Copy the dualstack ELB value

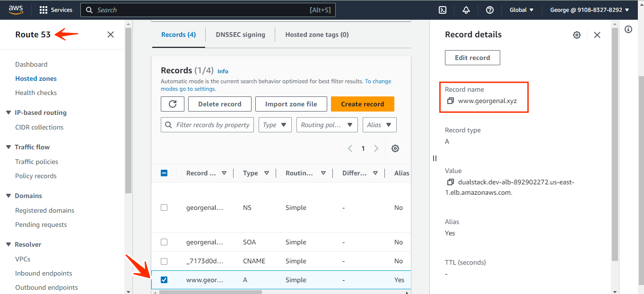pyautogui.click(x=451, y=182)
